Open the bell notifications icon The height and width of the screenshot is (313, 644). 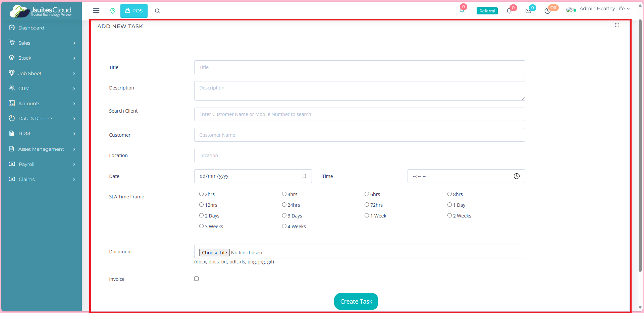pos(509,11)
